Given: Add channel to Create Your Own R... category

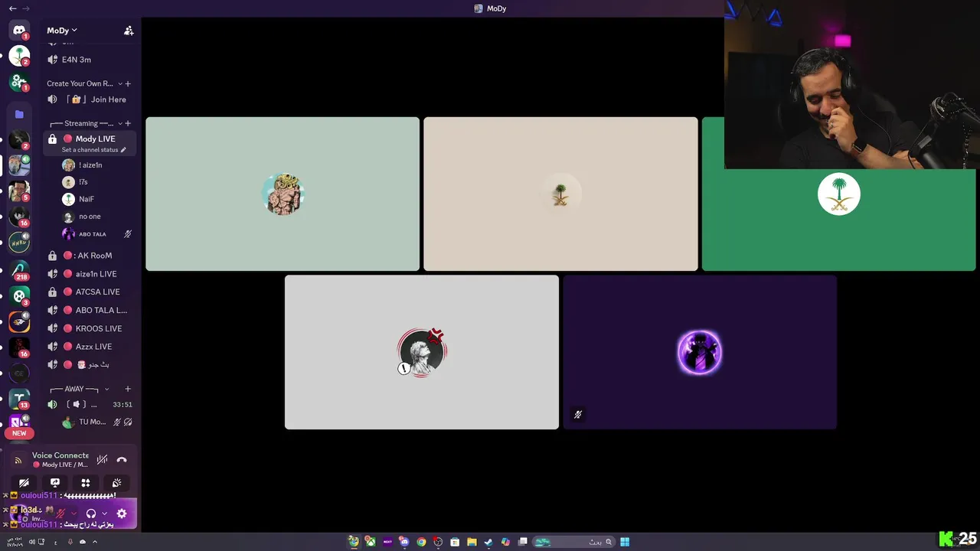Looking at the screenshot, I should tap(128, 83).
